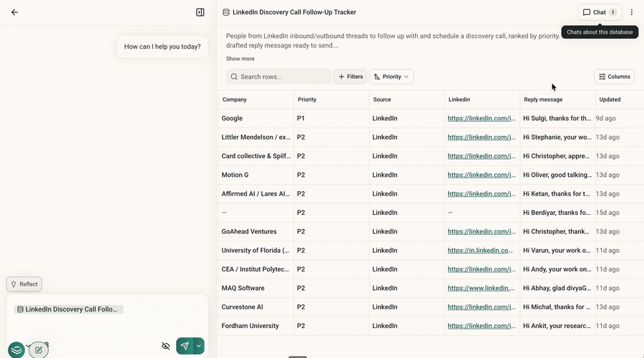
Task: Open the LinkedIn link in Google row
Action: [x=482, y=118]
